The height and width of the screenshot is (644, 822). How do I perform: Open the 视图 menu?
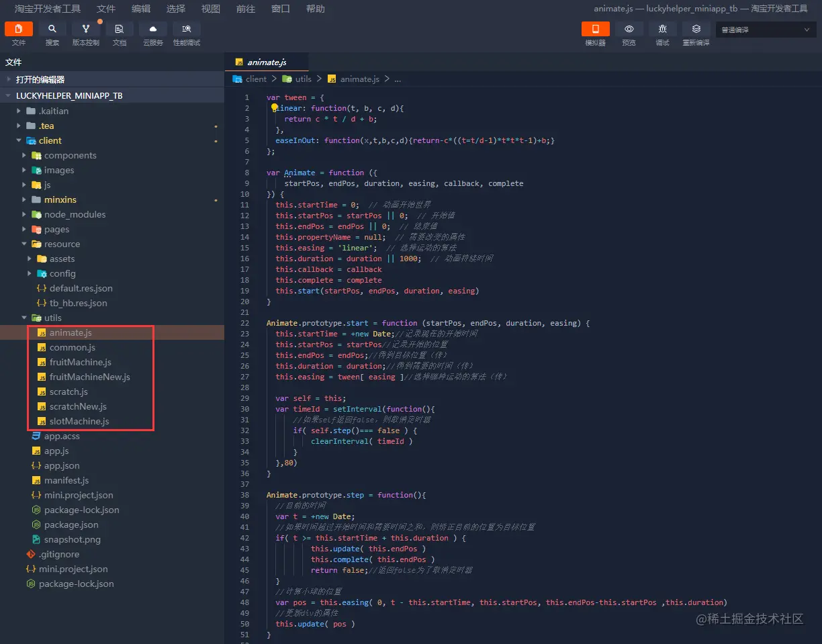click(x=211, y=9)
